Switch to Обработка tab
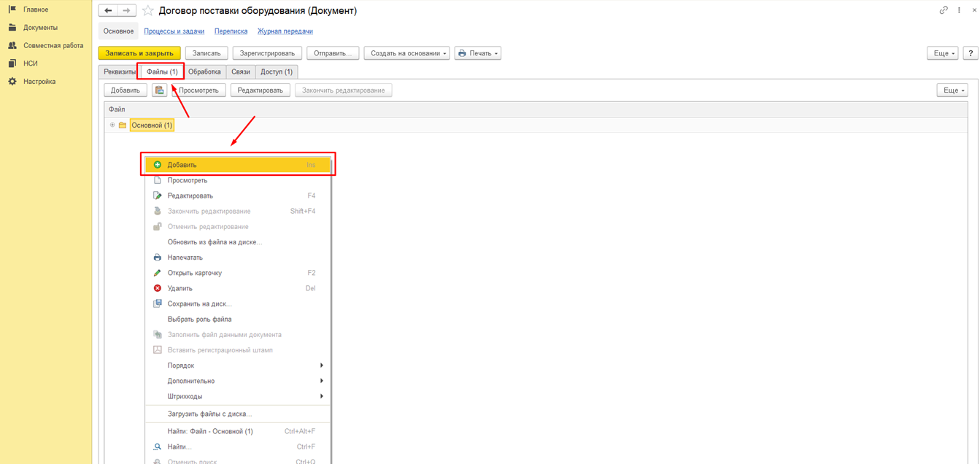Screen dimensions: 980x464 coord(204,71)
